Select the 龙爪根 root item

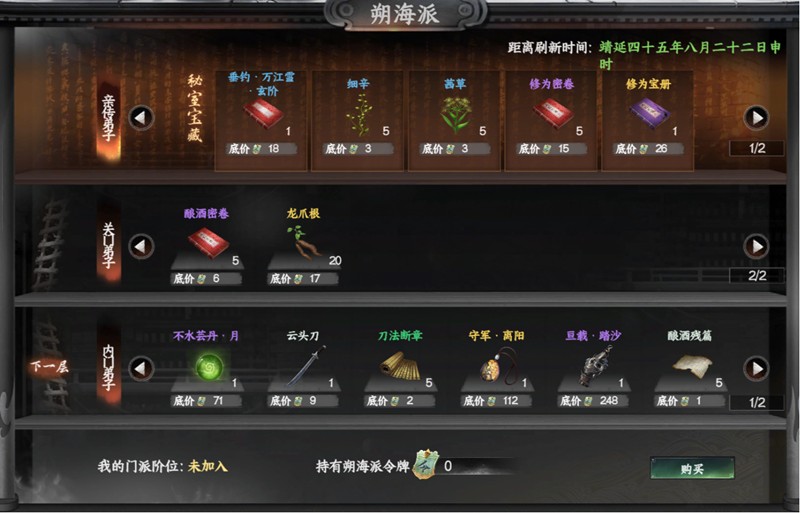point(304,241)
